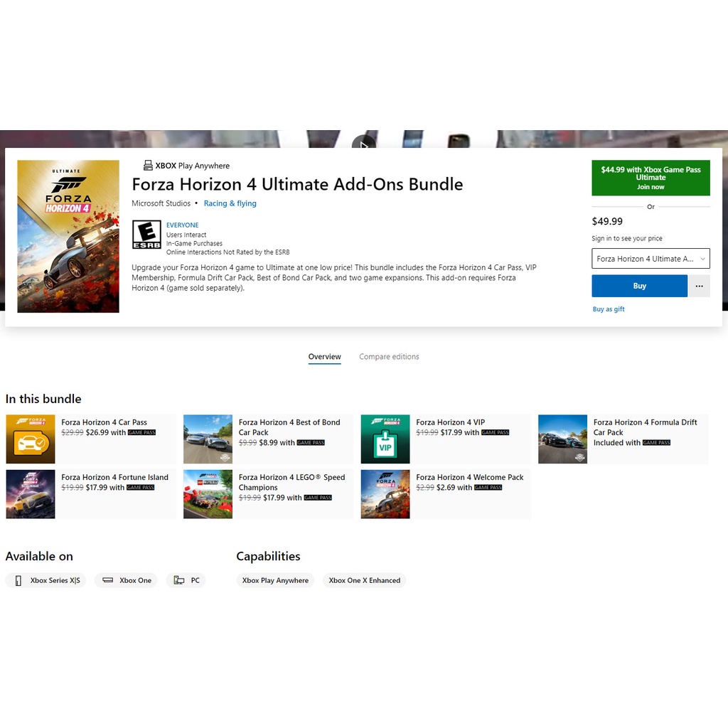
Task: Open the Welcome Pack thumbnail
Action: 385,494
